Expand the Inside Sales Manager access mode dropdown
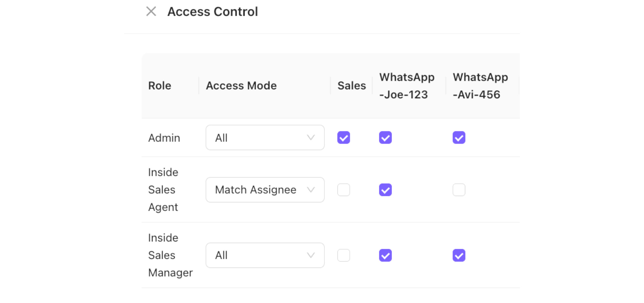The height and width of the screenshot is (303, 644). click(265, 255)
